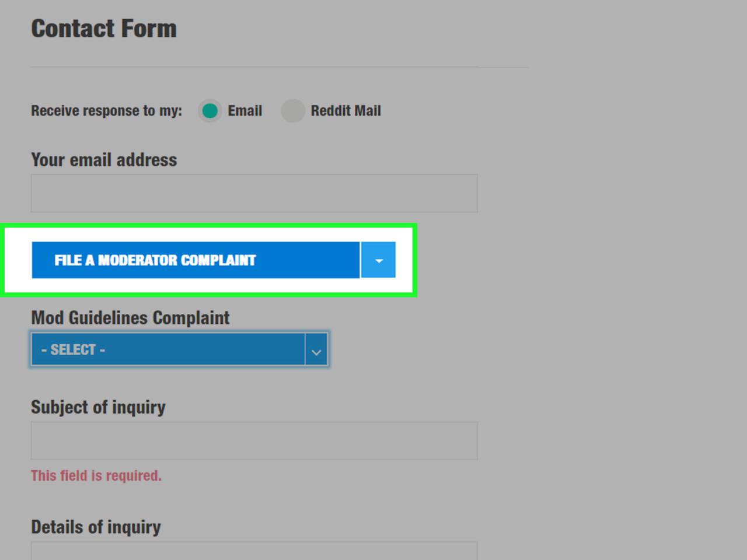Click the "Your email address" label
This screenshot has width=747, height=560.
point(104,160)
